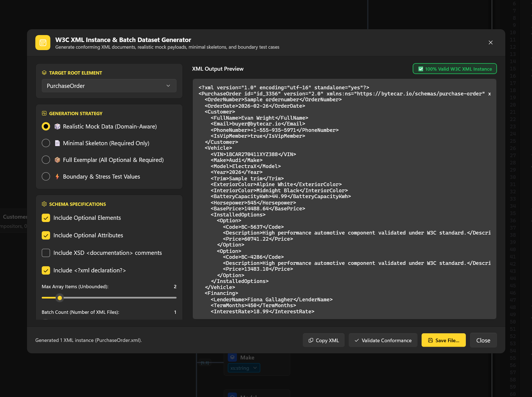This screenshot has height=397, width=532.
Task: Click the '<Make>Audi</Make>' line in preview
Action: pos(237,160)
